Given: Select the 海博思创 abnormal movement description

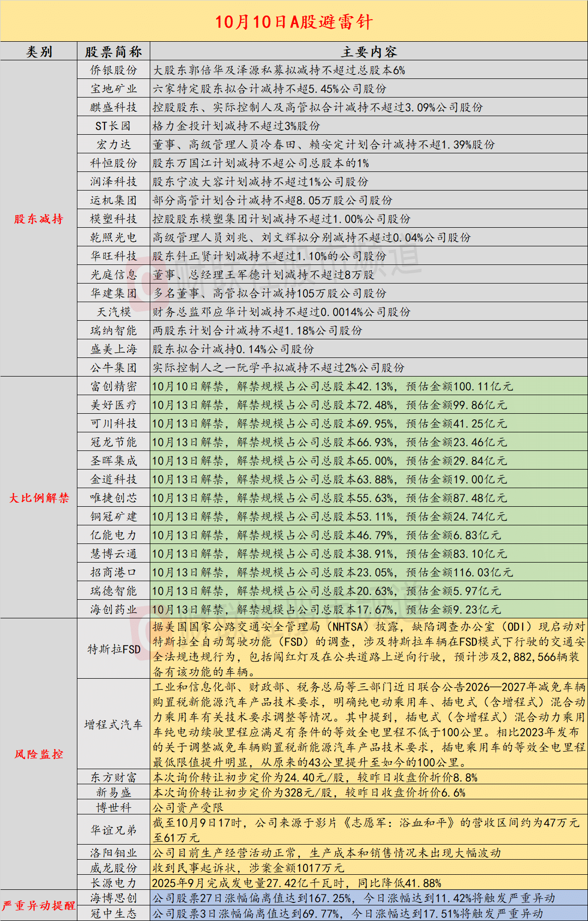Looking at the screenshot, I should tap(354, 898).
